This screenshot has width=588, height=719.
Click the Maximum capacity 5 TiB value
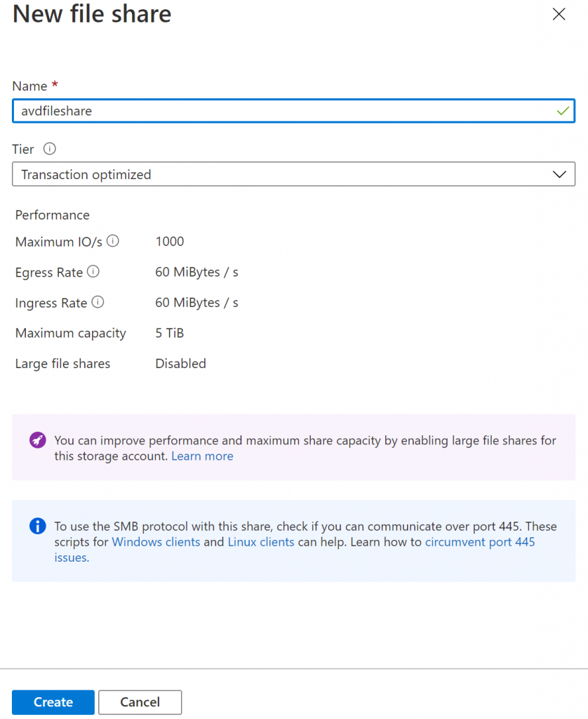[x=170, y=333]
